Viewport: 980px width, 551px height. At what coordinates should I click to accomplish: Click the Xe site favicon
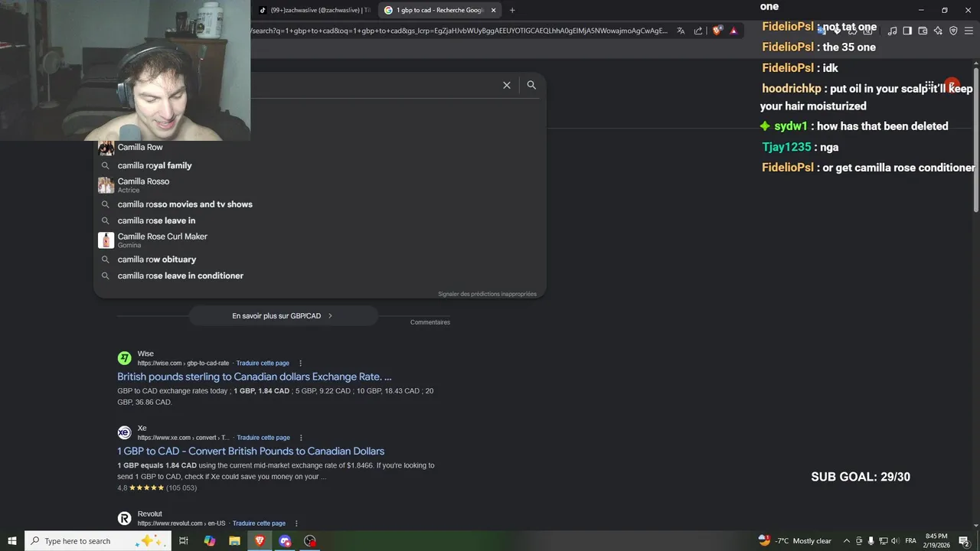tap(124, 432)
